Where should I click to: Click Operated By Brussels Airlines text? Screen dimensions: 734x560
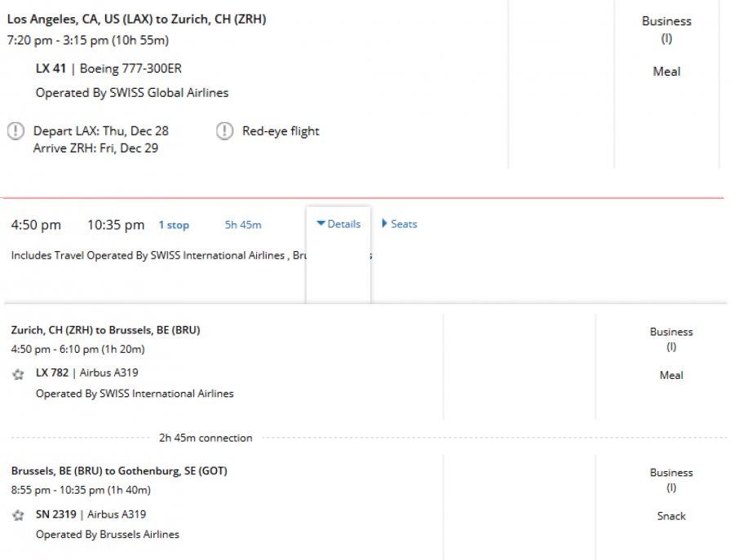(x=108, y=535)
